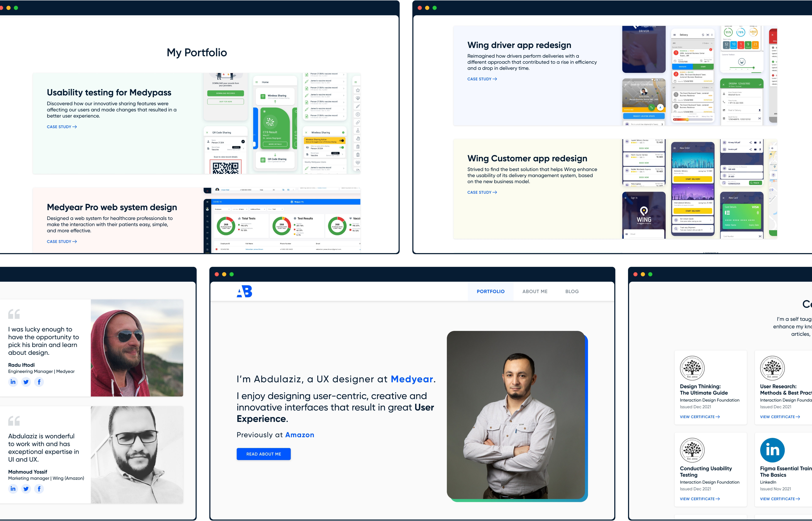This screenshot has width=812, height=521.
Task: Click Mahmoud Yossif's black-and-white photo
Action: point(137,455)
